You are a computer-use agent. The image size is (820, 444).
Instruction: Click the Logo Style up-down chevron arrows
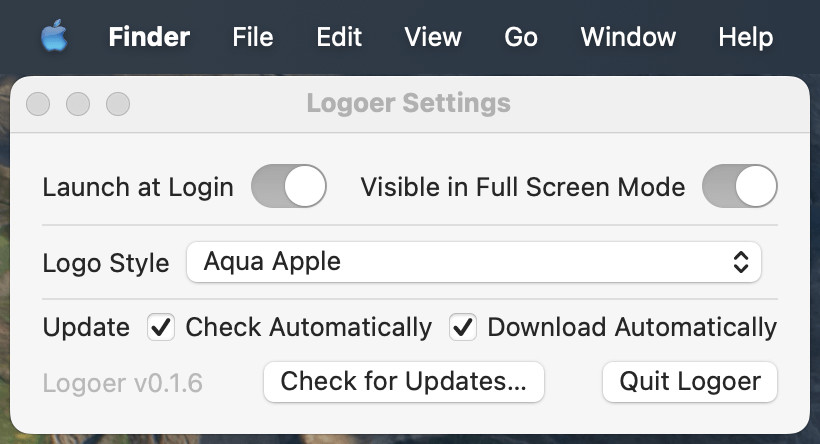[x=741, y=262]
